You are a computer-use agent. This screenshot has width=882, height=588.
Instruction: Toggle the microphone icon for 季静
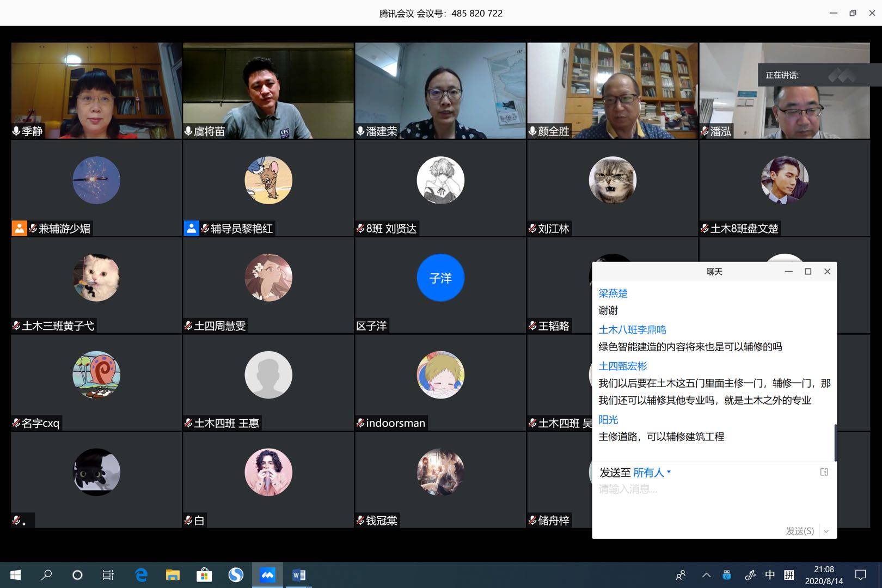click(x=16, y=131)
